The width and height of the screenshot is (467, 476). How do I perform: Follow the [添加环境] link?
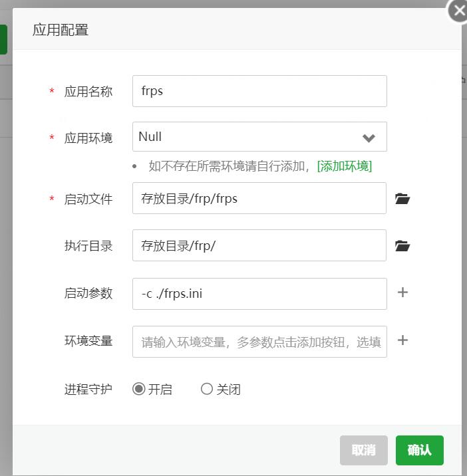(344, 166)
